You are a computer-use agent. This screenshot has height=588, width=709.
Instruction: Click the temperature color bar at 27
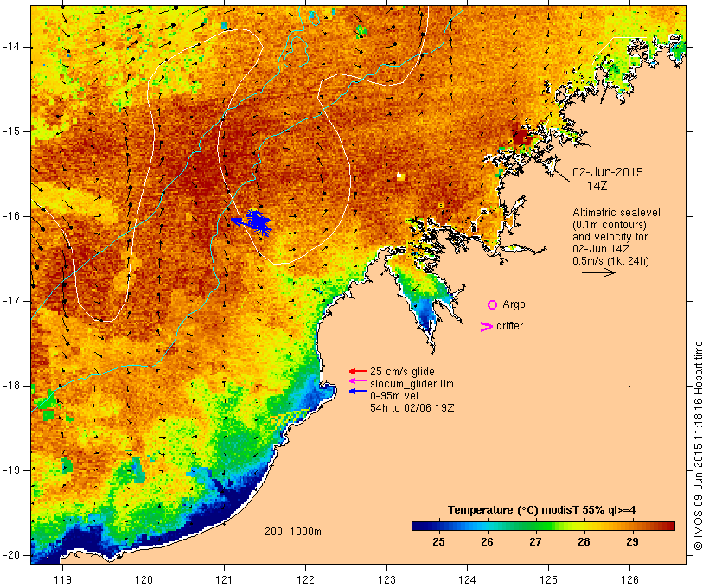[535, 526]
